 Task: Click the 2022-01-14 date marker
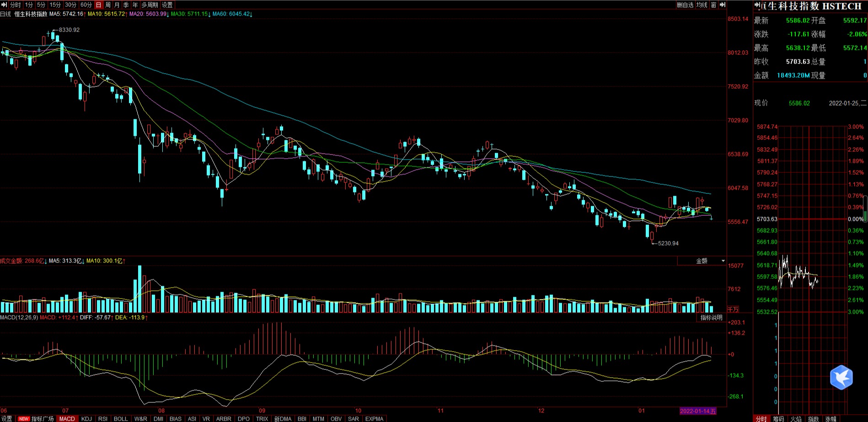[x=698, y=411]
